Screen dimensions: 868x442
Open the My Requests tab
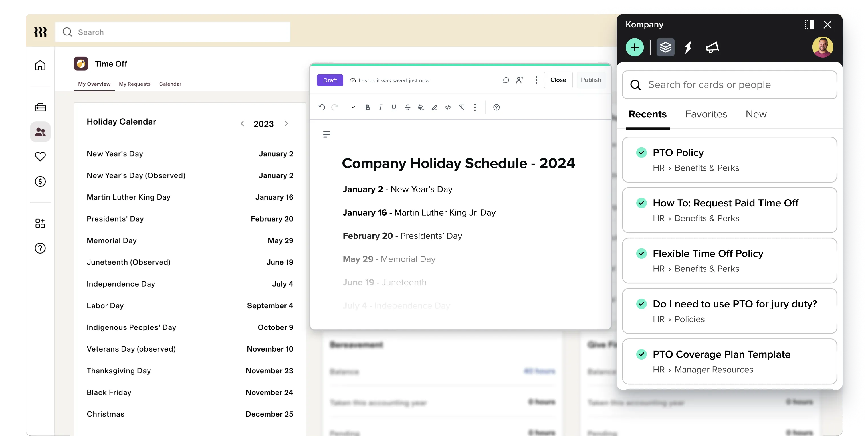134,84
